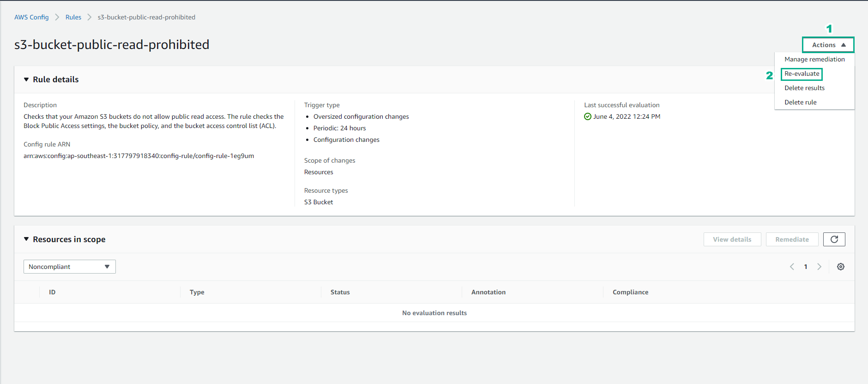Click the 'Periodic: 24 hours' trigger entry
Screen dimensions: 868x384
339,128
